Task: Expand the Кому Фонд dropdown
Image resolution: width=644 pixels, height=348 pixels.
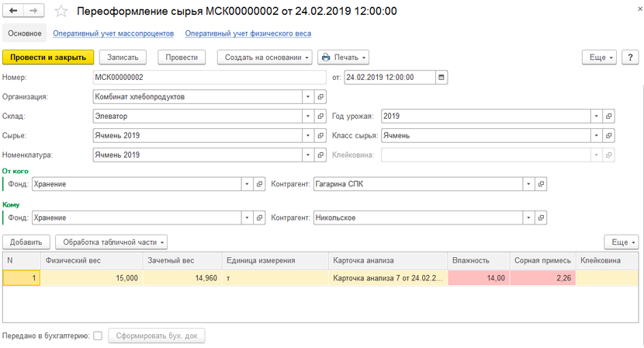Action: click(247, 217)
